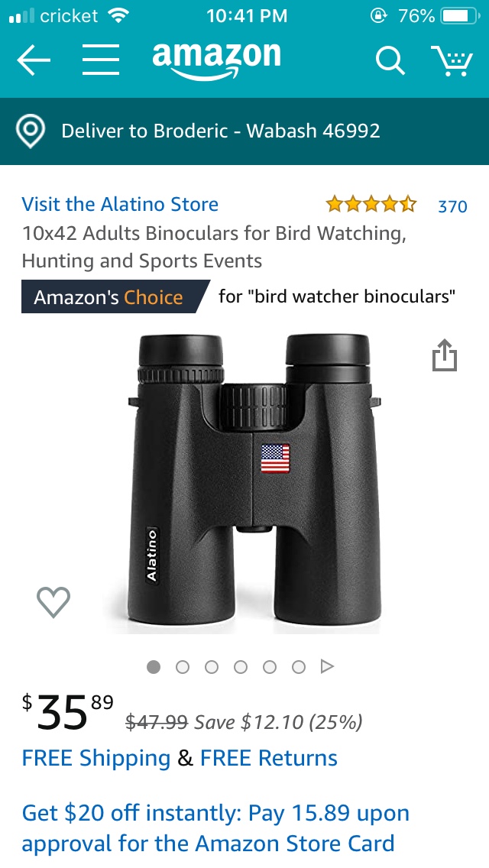Tap the FREE Shipping link
This screenshot has height=868, width=489.
pos(96,758)
